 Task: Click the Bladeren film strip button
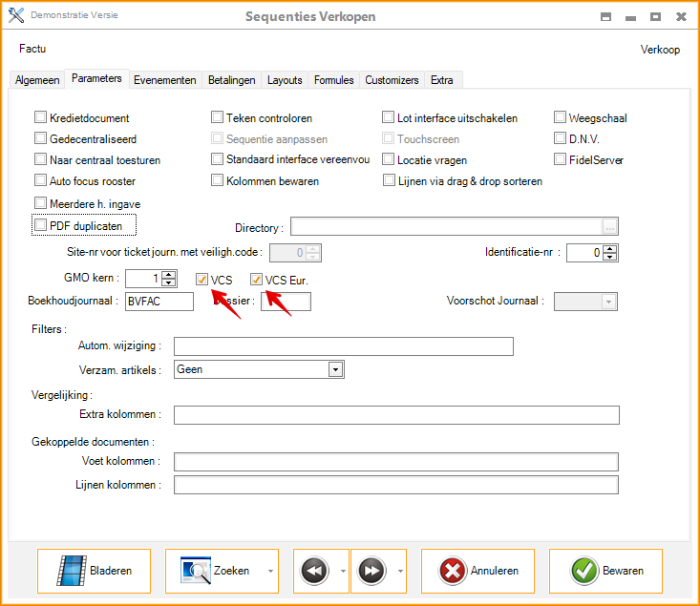[x=95, y=571]
